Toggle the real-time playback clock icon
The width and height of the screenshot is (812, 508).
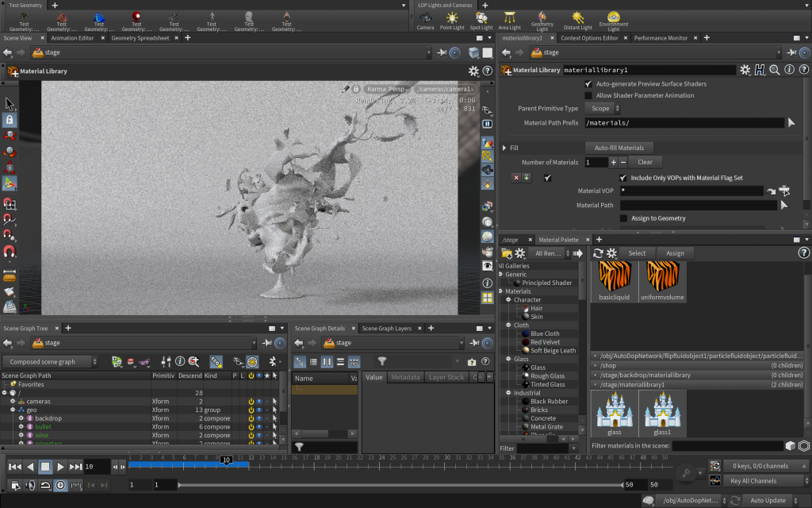pyautogui.click(x=60, y=485)
